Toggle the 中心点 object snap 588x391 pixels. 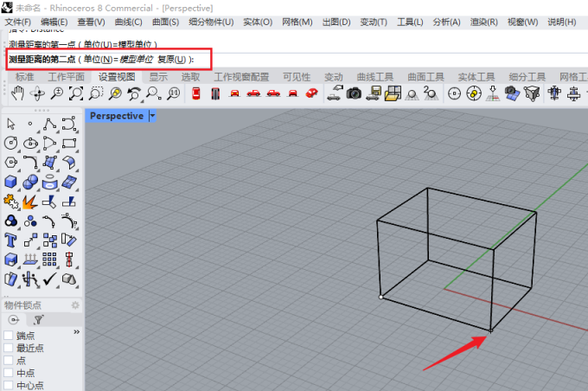[x=9, y=385]
